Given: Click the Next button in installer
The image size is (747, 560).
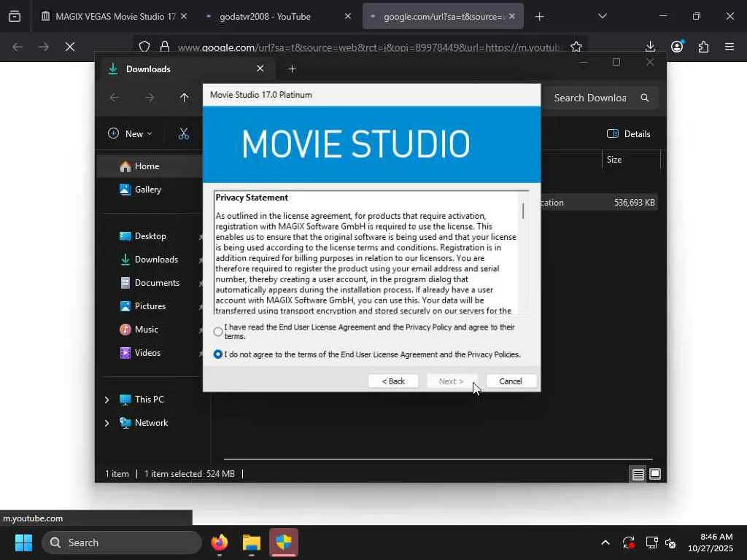Looking at the screenshot, I should 451,381.
